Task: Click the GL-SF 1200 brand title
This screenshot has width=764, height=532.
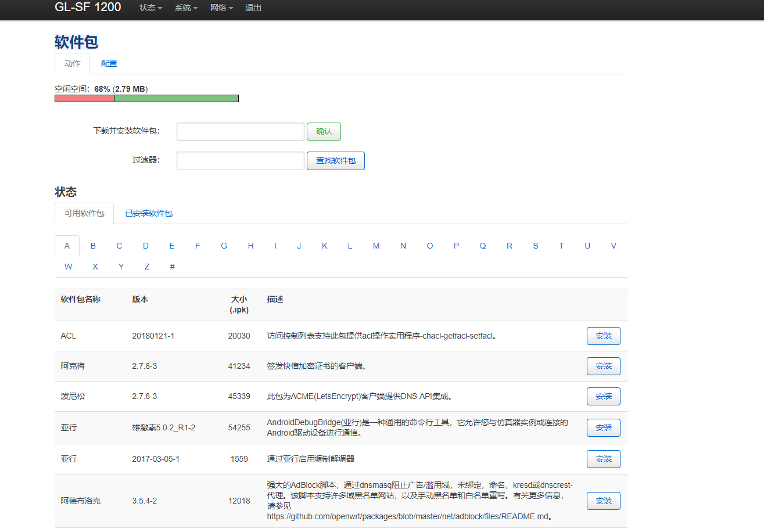Action: click(x=88, y=8)
